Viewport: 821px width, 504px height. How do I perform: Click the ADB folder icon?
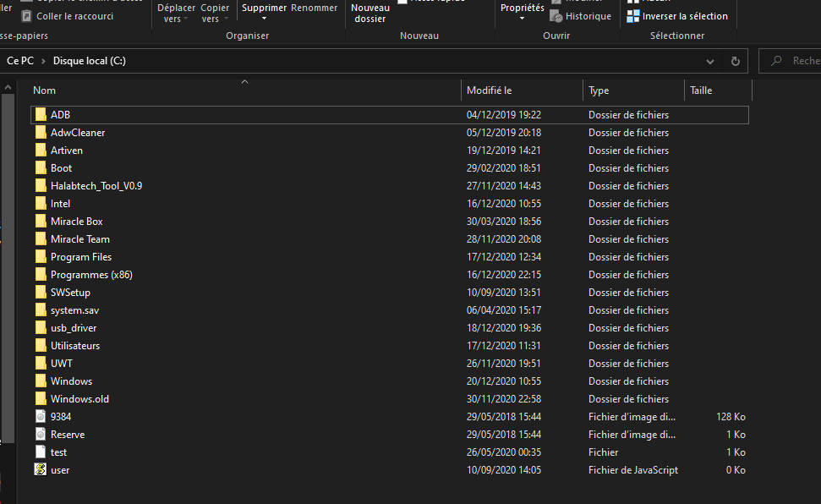(x=41, y=115)
